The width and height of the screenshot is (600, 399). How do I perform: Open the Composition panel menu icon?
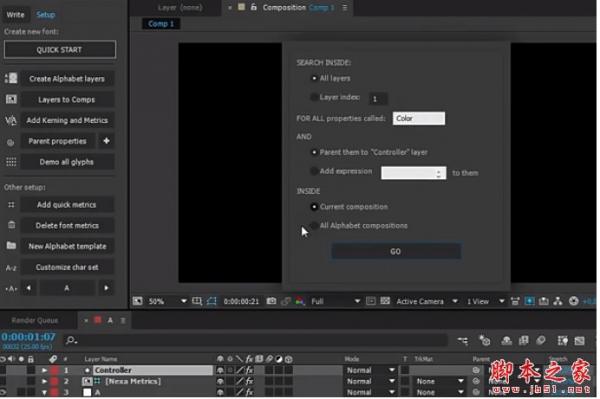click(x=345, y=7)
